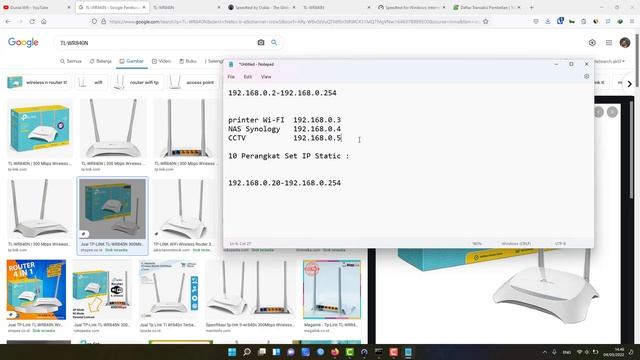Open Task View on the taskbar
Screen dimensions: 640x360
(x=262, y=352)
